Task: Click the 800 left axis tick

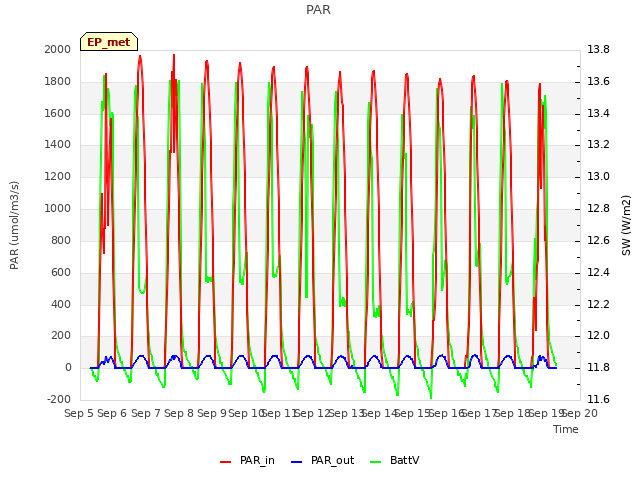Action: coord(61,240)
